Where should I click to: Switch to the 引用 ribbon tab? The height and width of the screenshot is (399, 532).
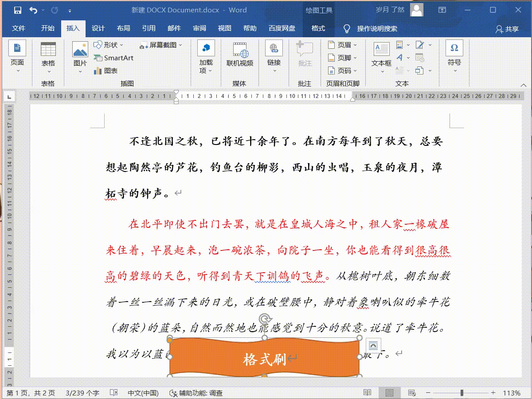(149, 28)
